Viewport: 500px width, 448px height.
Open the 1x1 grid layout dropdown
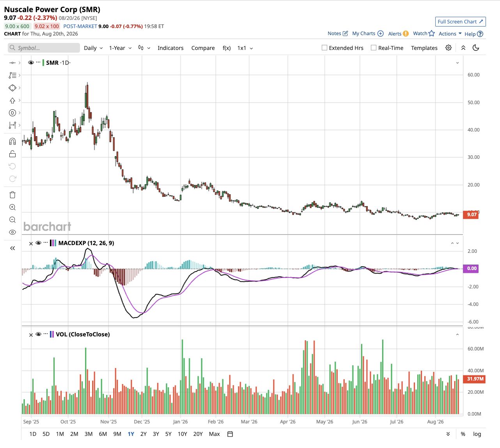(245, 48)
